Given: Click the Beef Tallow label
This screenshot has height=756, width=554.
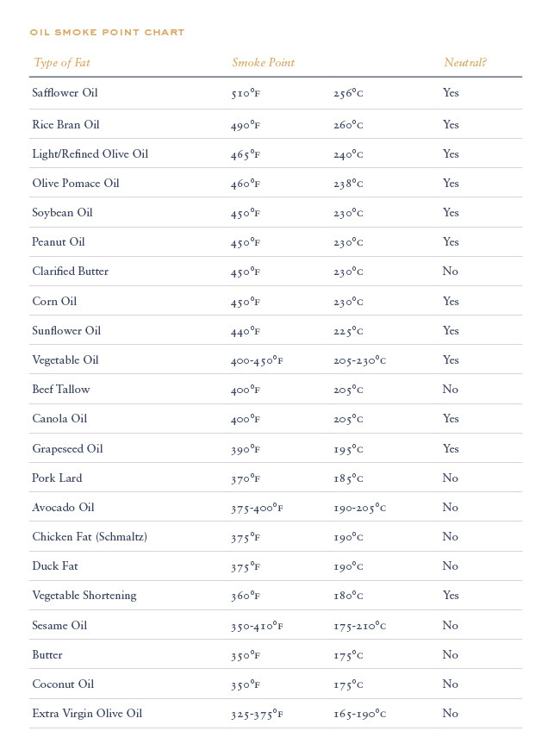Looking at the screenshot, I should tap(60, 390).
